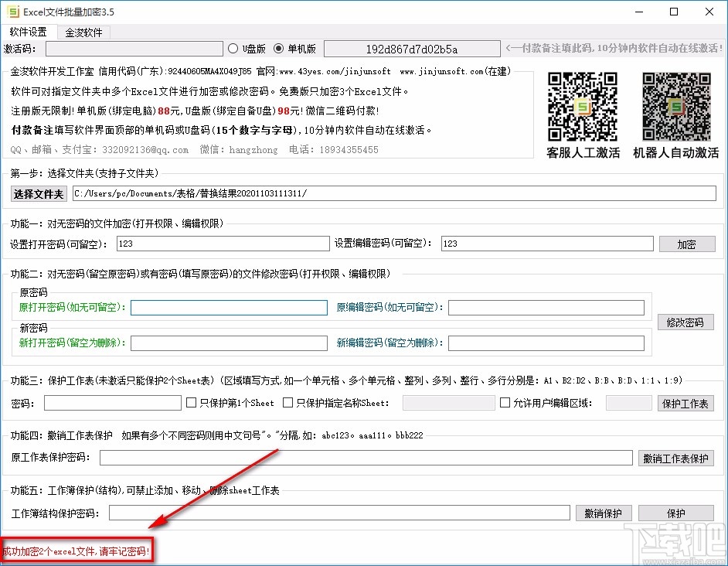The image size is (728, 566).
Task: Switch to the 金浚软件 tab
Action: click(x=85, y=32)
